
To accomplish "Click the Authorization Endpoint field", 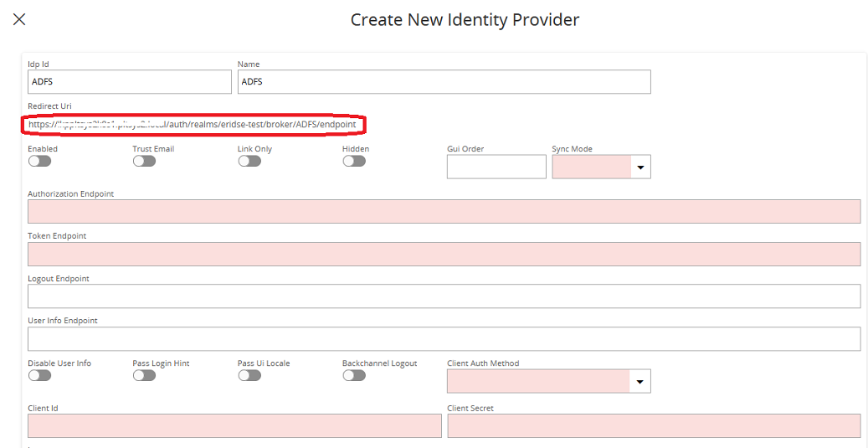I will (444, 211).
